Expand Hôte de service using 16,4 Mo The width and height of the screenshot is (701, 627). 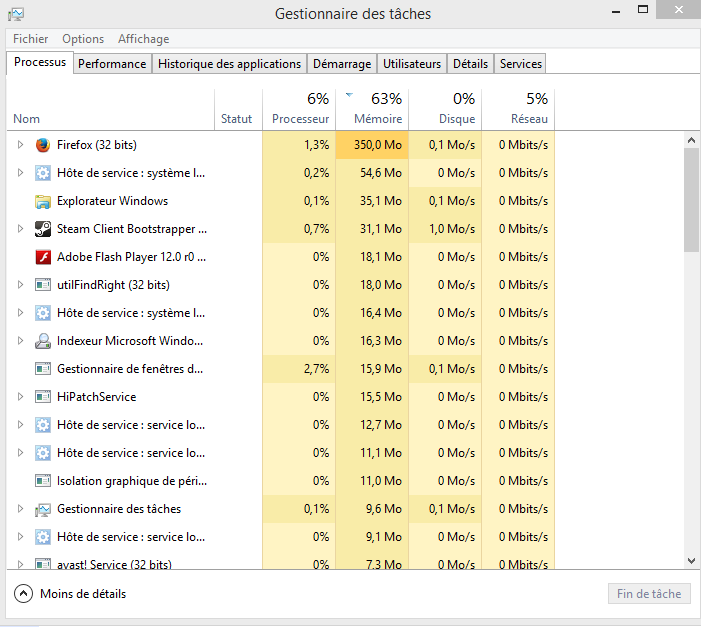coord(20,313)
